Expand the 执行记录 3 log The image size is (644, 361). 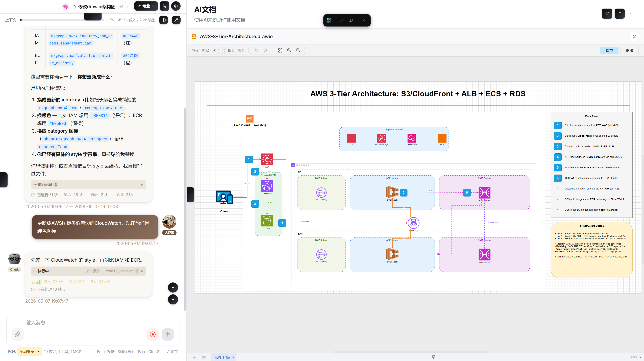[88, 184]
